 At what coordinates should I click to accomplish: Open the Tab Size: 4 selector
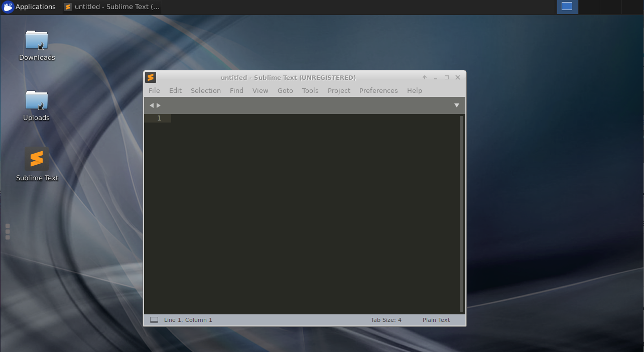click(386, 320)
